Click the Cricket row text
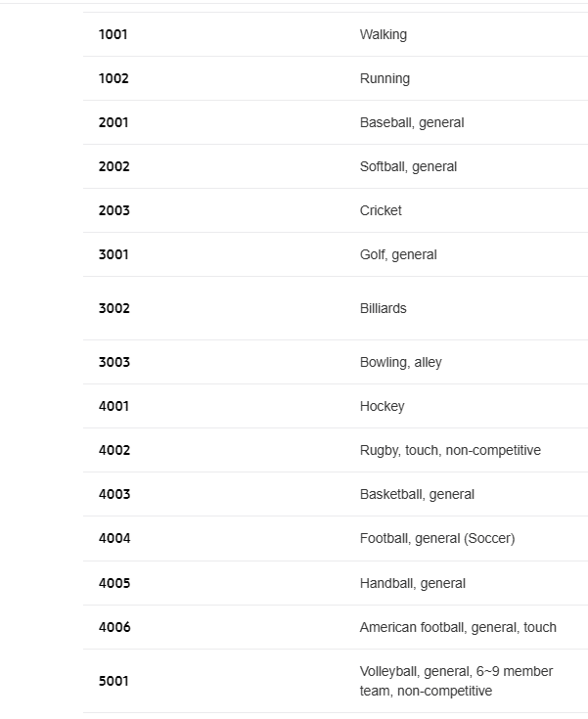588x719 pixels. pos(381,210)
